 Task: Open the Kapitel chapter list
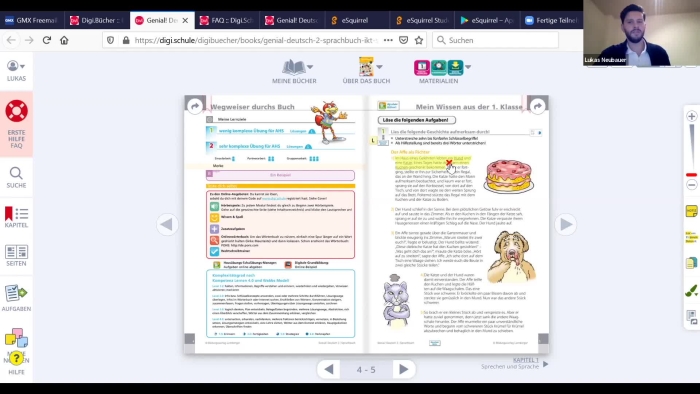tap(16, 217)
